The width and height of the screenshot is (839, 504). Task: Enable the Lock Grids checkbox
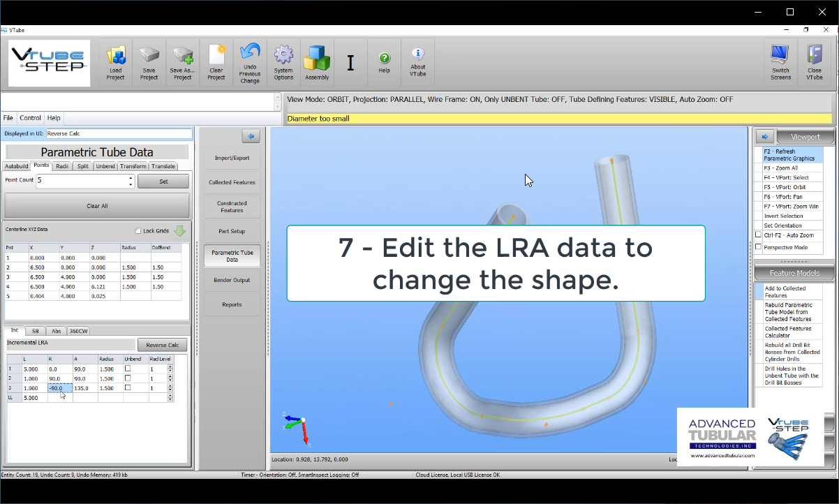point(138,231)
